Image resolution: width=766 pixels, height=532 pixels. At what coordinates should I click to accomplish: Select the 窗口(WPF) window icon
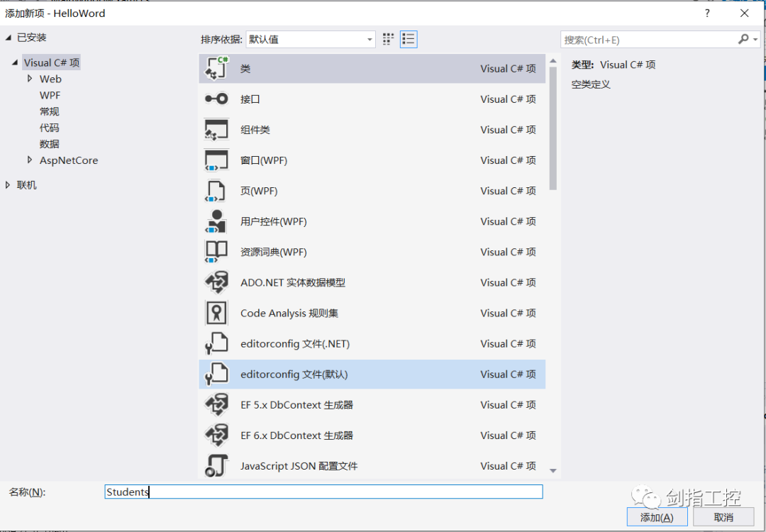[x=216, y=160]
